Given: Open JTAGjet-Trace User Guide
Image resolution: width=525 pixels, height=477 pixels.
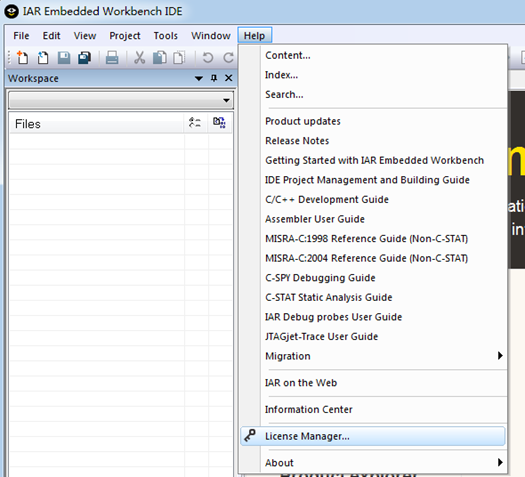Looking at the screenshot, I should 373,336.
